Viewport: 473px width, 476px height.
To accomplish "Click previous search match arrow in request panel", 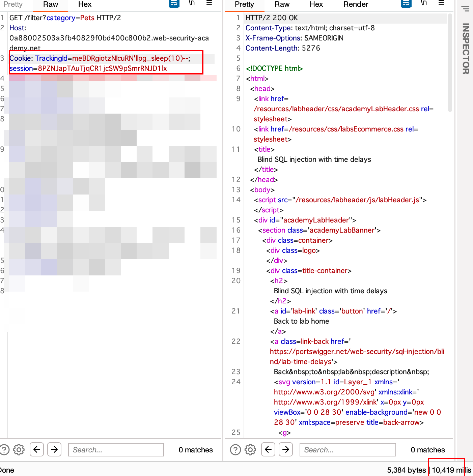I will [x=37, y=449].
